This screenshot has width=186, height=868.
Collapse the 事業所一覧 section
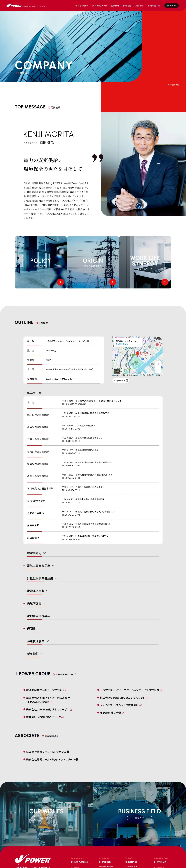34,393
